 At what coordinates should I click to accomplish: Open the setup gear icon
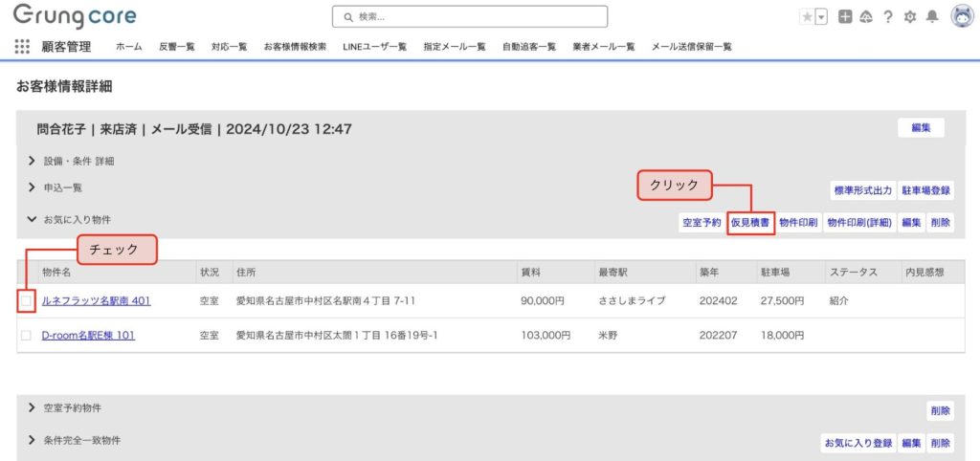coord(910,17)
